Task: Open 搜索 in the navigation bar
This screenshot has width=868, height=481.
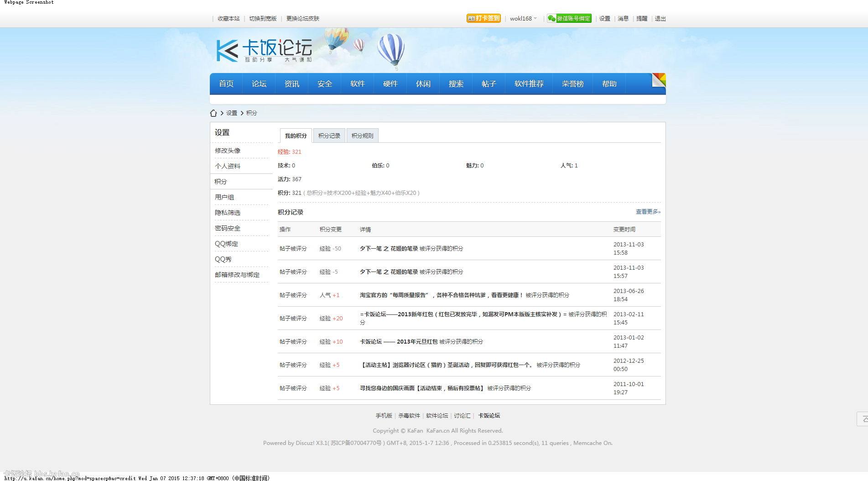Action: pos(456,84)
